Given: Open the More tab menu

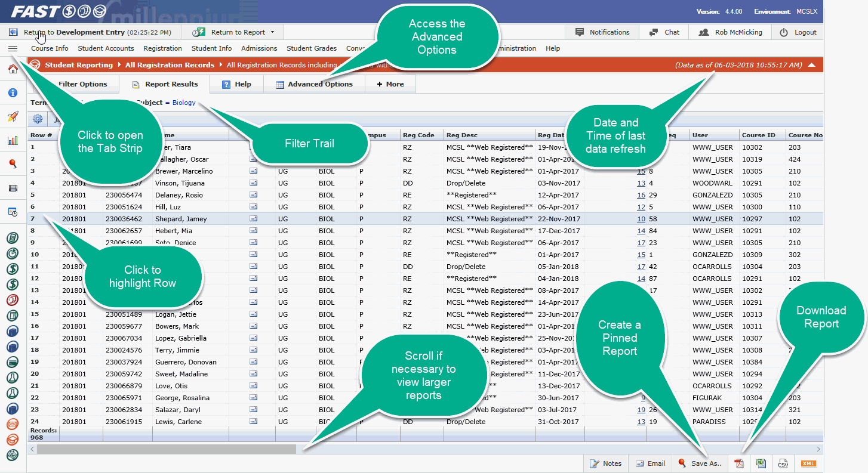Looking at the screenshot, I should pyautogui.click(x=390, y=84).
